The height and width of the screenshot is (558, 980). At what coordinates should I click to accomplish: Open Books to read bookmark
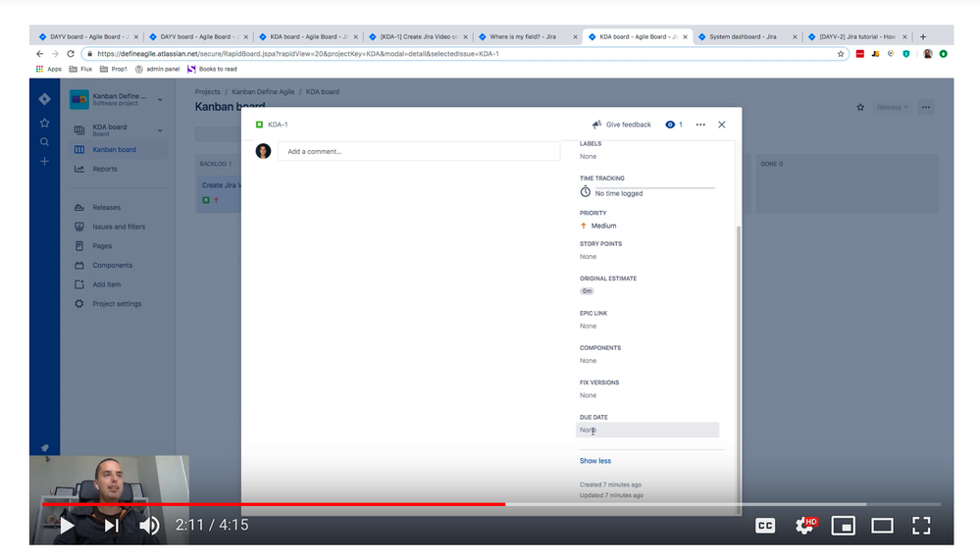[212, 69]
